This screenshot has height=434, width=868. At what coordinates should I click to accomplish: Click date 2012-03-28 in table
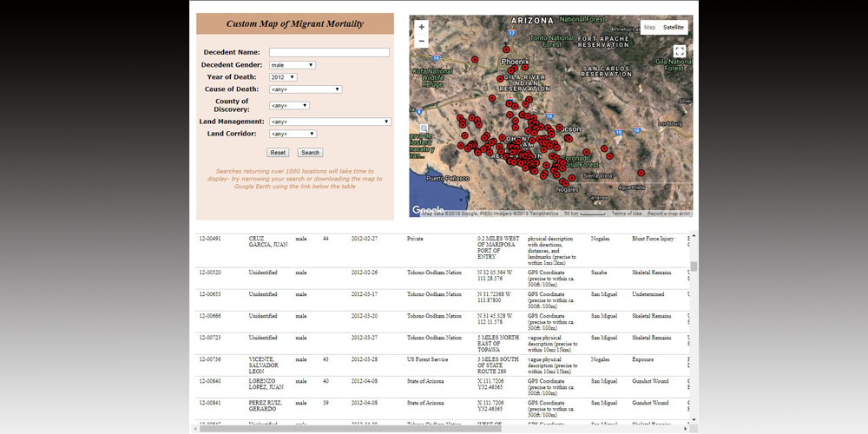tap(364, 359)
